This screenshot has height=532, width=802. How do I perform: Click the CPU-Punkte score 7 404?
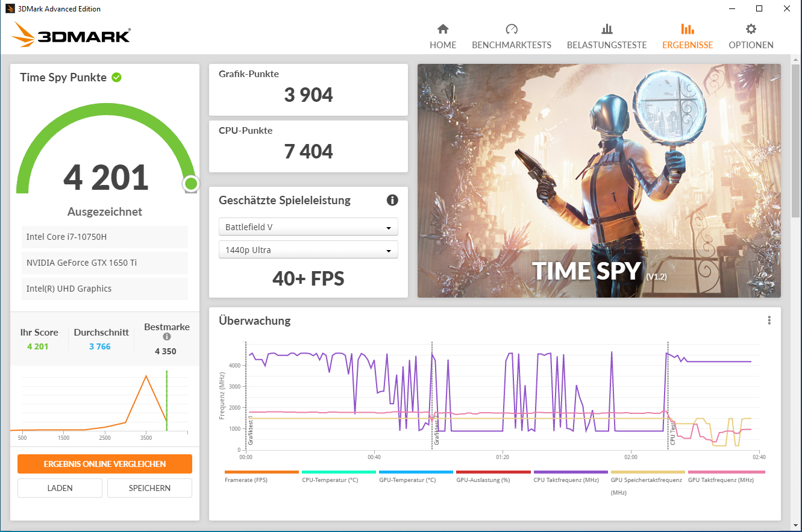tap(309, 152)
